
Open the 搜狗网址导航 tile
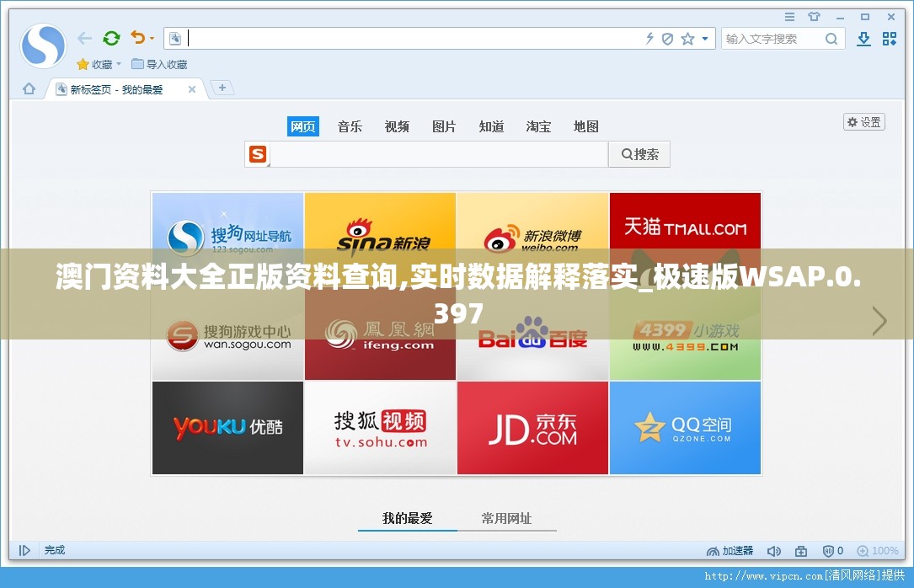point(228,239)
